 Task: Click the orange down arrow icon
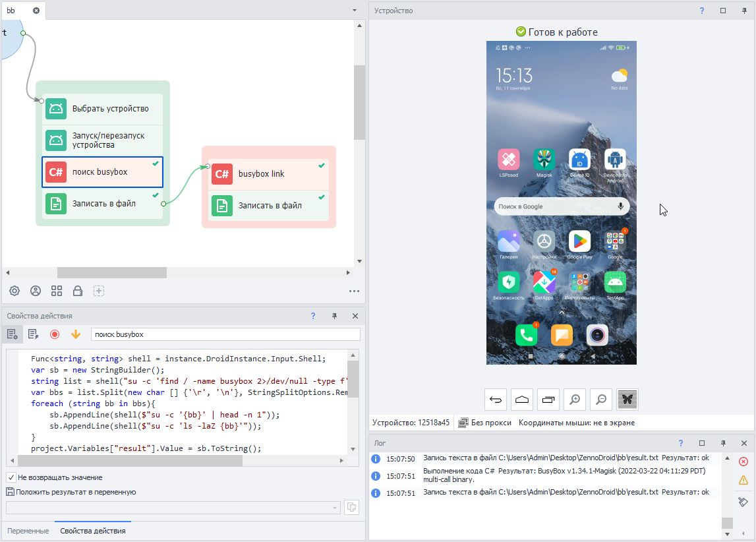(76, 334)
